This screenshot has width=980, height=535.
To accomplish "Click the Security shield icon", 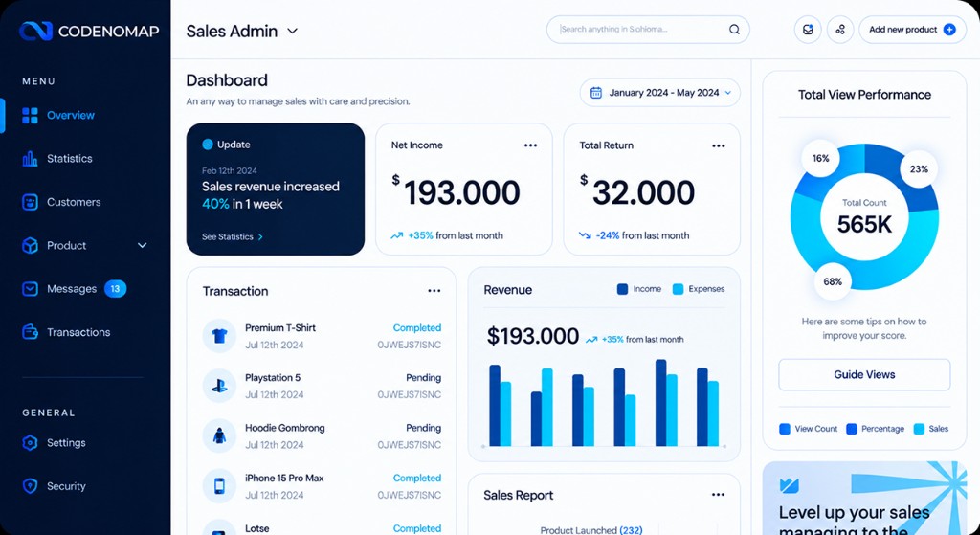I will 30,486.
